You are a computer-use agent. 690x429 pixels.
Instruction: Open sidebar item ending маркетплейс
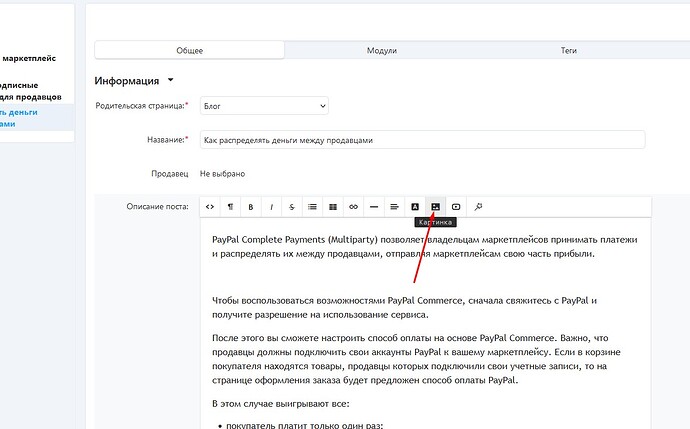click(29, 58)
